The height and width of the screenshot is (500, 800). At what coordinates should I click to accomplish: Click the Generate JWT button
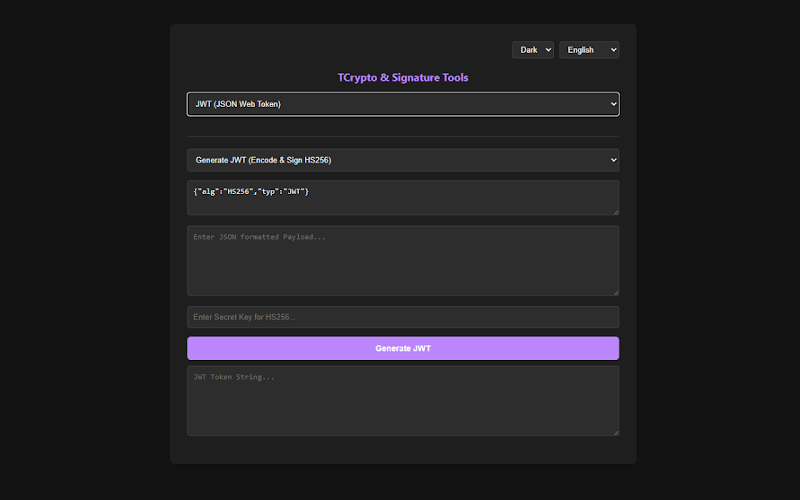click(x=403, y=348)
